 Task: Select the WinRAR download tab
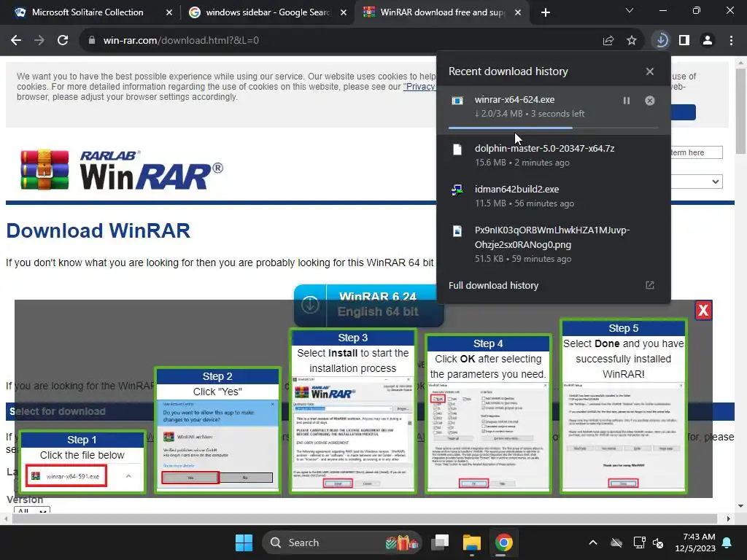pos(442,12)
